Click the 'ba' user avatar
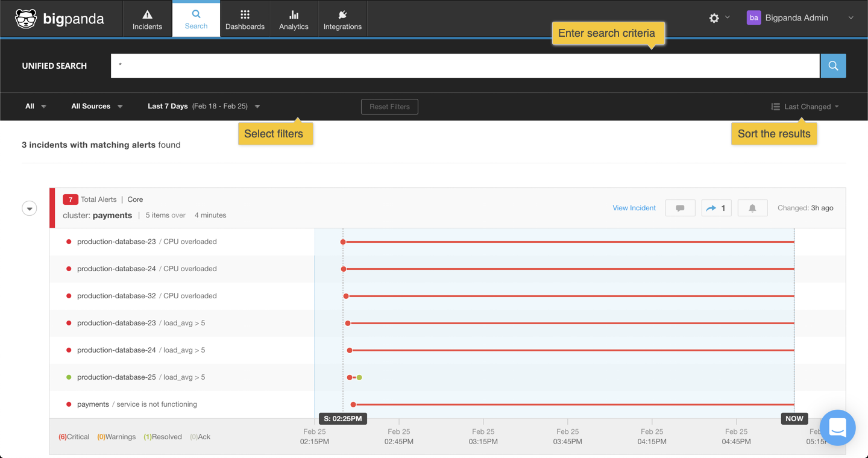Image resolution: width=868 pixels, height=458 pixels. [753, 18]
